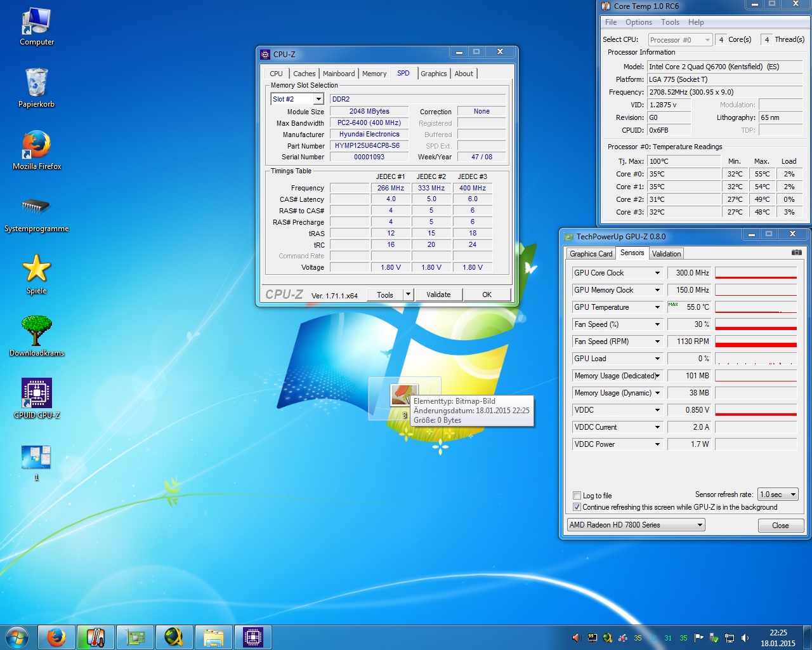Uncheck Continue refreshing in background checkbox

pos(577,507)
